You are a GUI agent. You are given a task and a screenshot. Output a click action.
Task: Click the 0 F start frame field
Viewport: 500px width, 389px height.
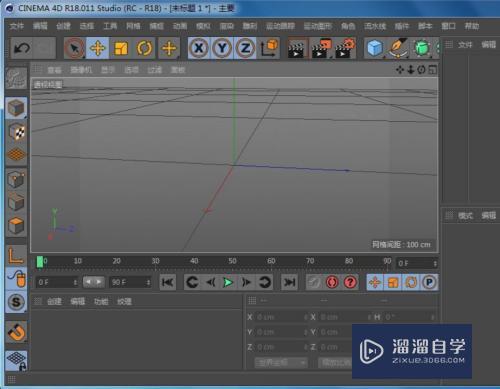pos(57,282)
